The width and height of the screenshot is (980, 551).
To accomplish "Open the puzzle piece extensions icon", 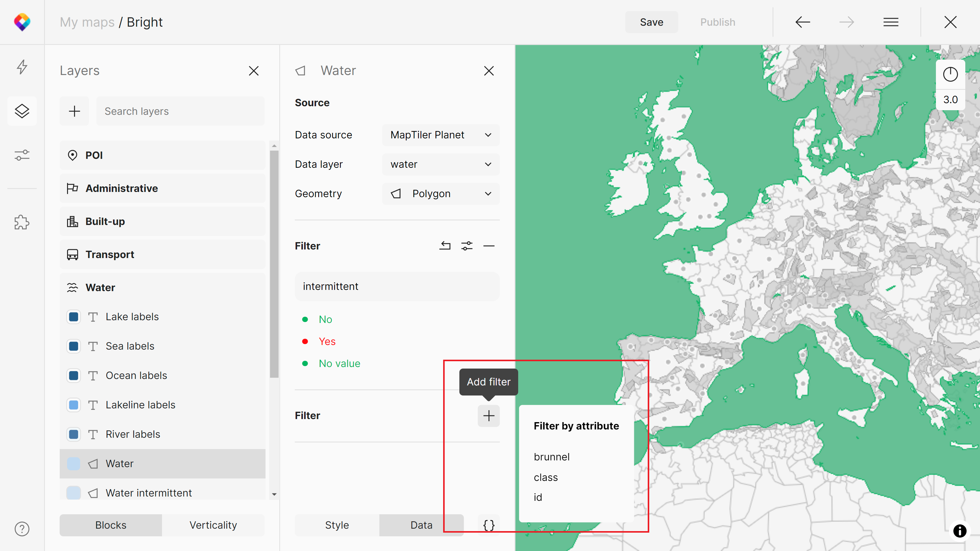I will tap(22, 222).
